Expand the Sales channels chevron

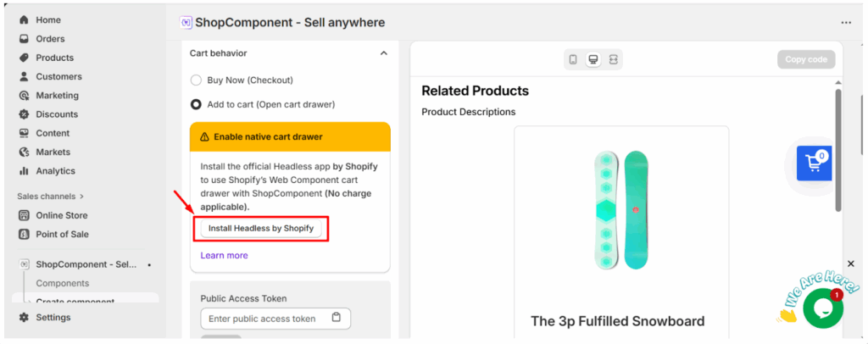[81, 197]
